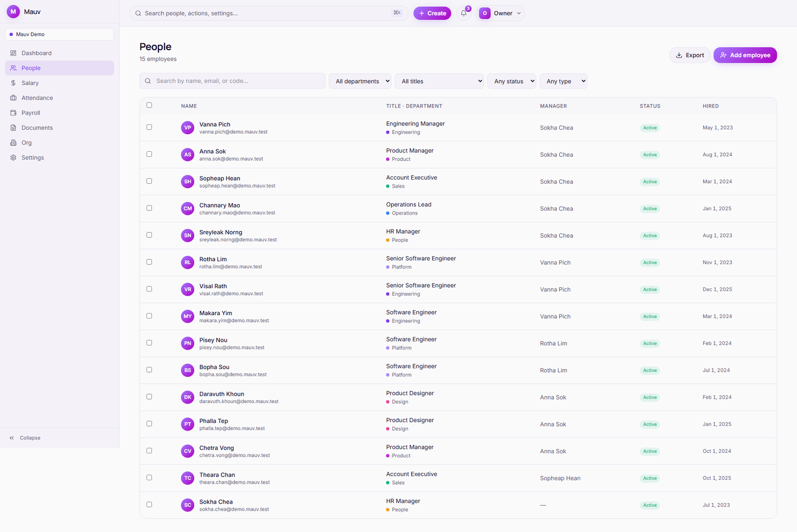Click the VP avatar for Vanna Pich

coord(188,128)
